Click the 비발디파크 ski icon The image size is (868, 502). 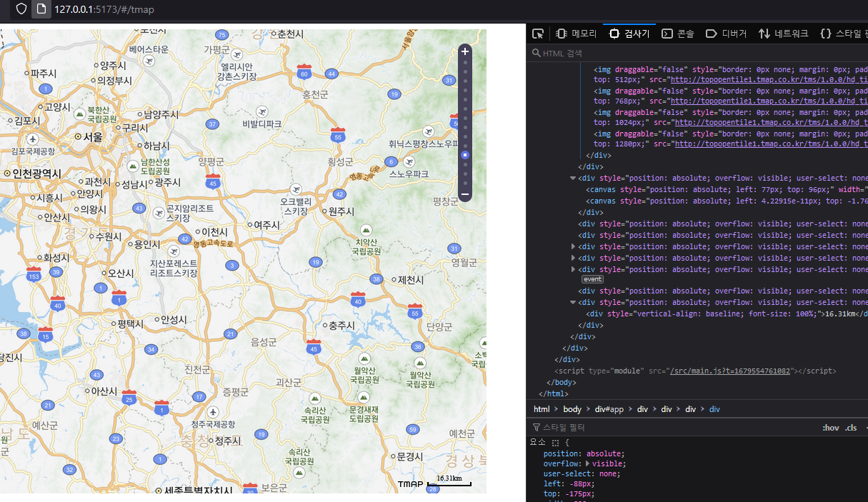[262, 112]
